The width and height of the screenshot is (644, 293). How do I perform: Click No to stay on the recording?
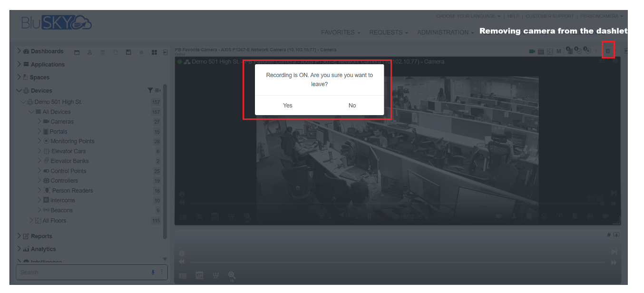point(352,105)
